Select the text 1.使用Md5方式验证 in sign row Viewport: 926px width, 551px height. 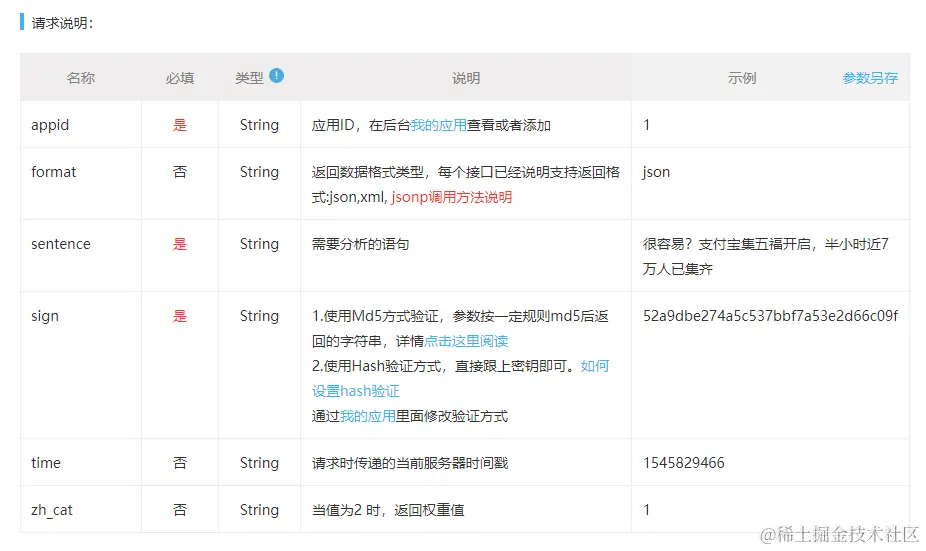[375, 316]
